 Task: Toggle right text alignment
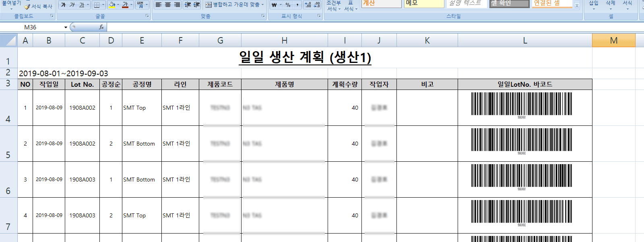coord(177,5)
